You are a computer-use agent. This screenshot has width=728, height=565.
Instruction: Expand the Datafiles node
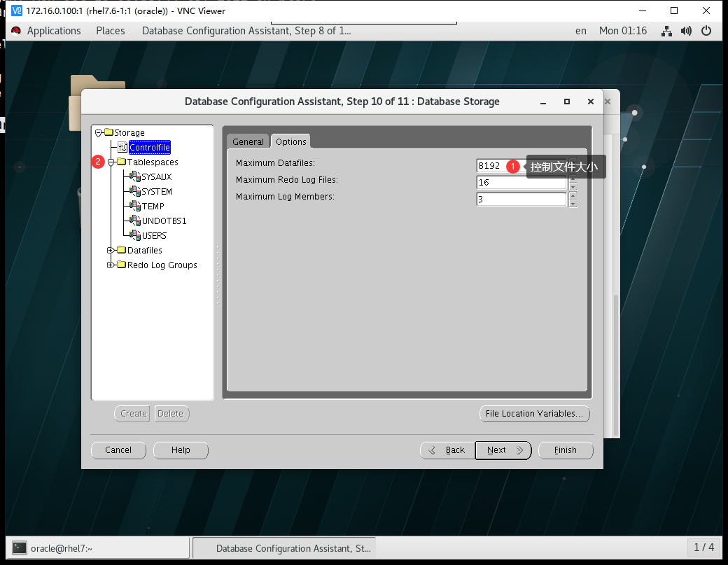111,250
